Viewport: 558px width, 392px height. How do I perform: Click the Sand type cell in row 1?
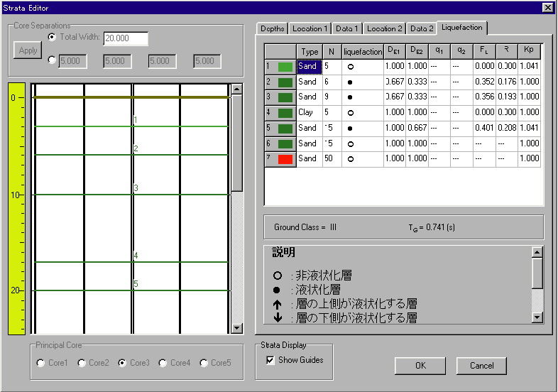(308, 67)
